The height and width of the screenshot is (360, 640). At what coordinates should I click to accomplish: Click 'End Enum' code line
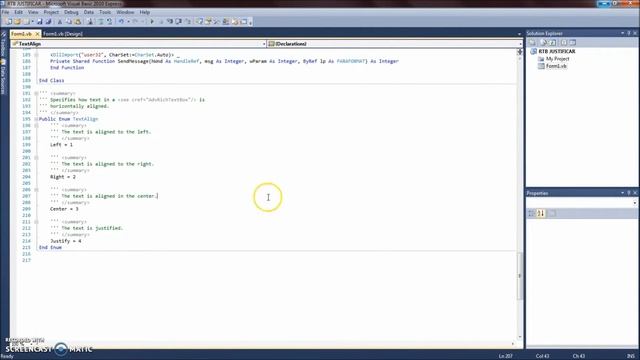pyautogui.click(x=50, y=247)
